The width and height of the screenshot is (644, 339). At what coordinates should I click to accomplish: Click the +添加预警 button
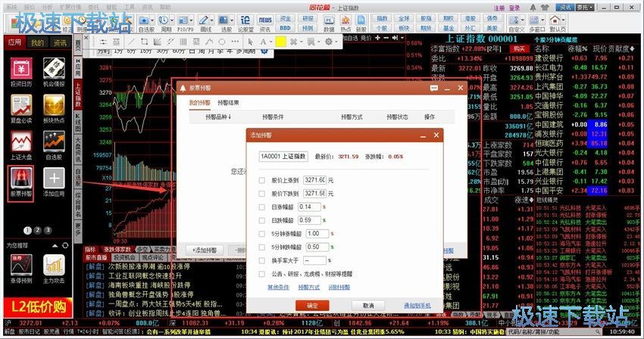(205, 250)
